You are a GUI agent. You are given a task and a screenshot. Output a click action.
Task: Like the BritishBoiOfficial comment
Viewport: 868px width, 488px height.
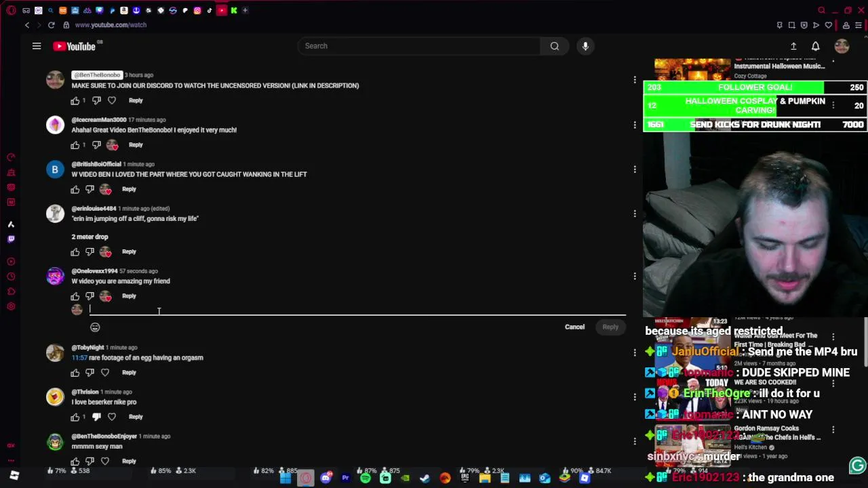pos(75,189)
